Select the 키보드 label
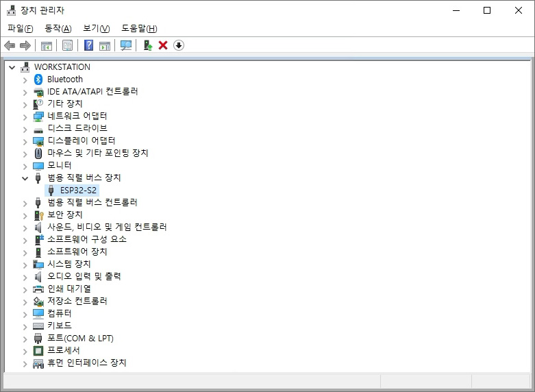 [x=60, y=326]
